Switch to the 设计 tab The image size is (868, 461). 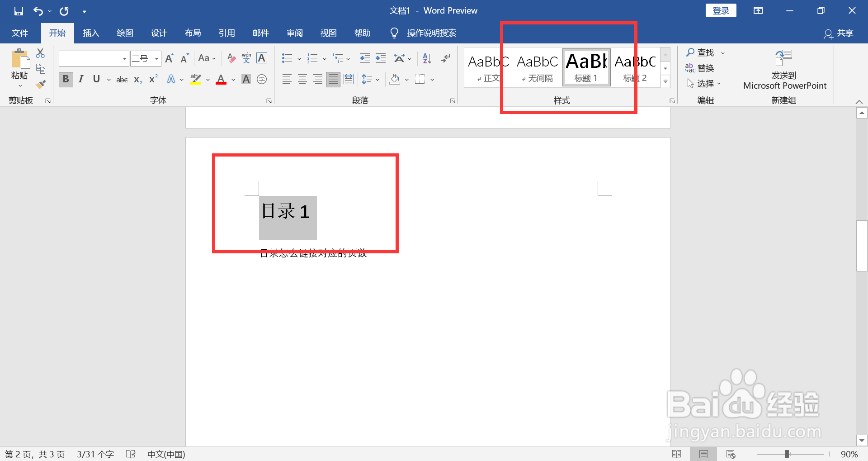(x=159, y=33)
